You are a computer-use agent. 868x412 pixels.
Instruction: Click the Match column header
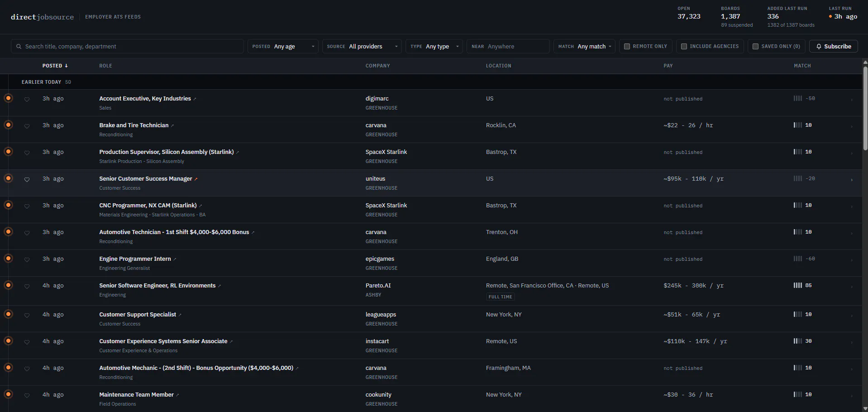(802, 66)
